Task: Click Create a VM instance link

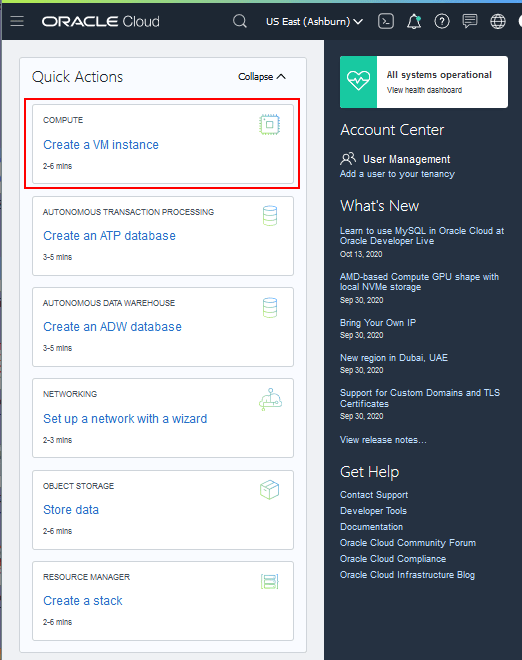Action: click(x=101, y=145)
